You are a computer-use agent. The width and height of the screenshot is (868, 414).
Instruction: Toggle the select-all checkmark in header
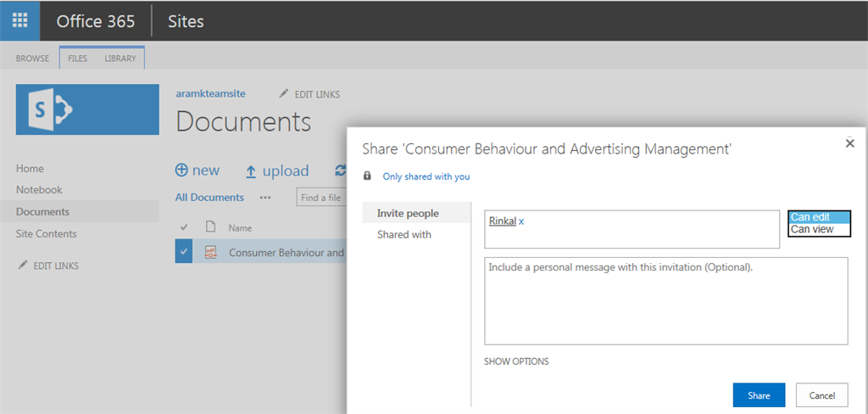[184, 227]
